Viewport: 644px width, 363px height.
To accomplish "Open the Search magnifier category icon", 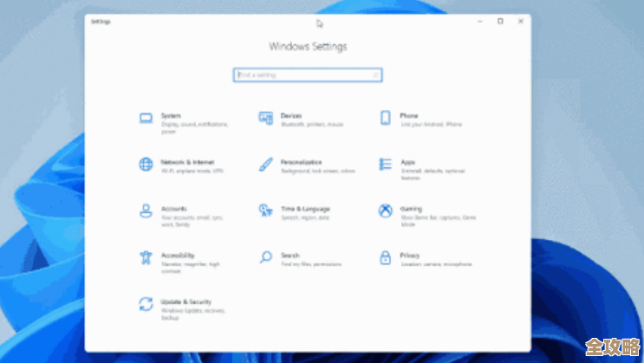I will pyautogui.click(x=266, y=257).
